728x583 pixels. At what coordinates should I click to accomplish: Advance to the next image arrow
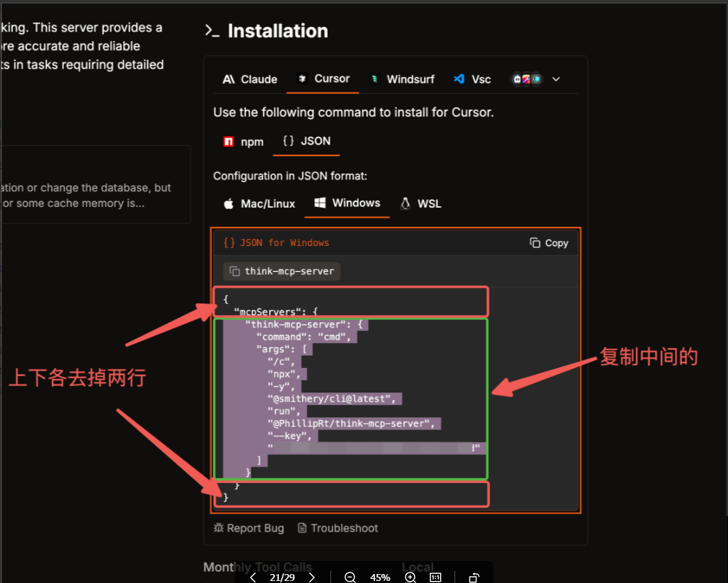[x=312, y=578]
